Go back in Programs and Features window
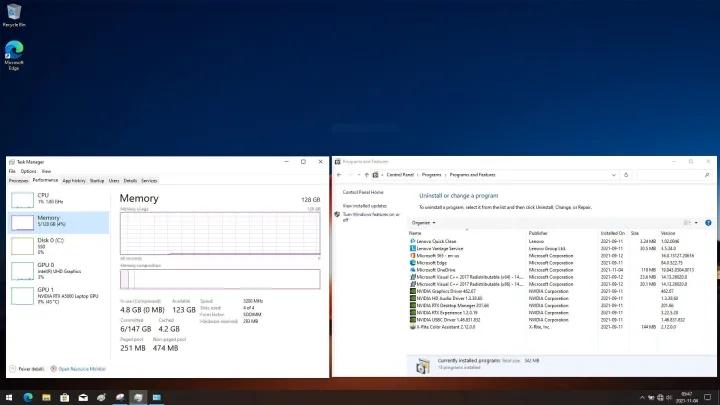The height and width of the screenshot is (405, 720). (339, 175)
